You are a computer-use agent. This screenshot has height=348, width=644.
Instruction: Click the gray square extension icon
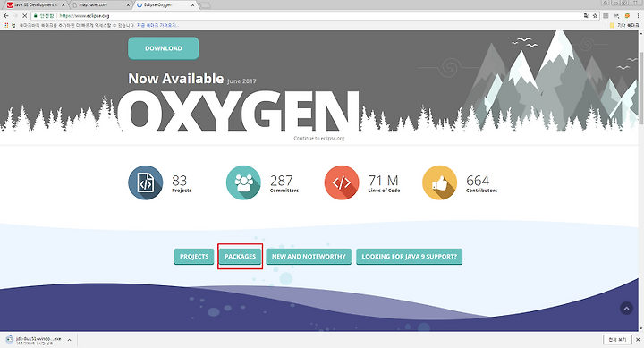606,15
